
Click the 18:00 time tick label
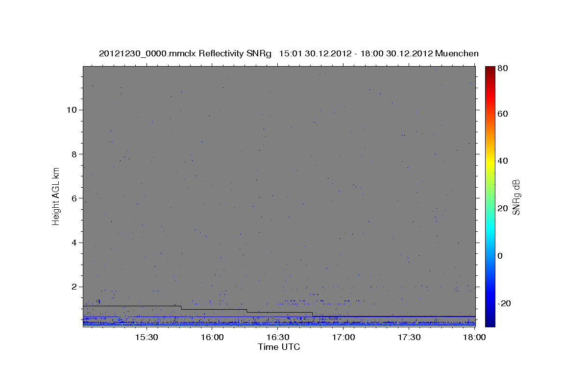[x=474, y=338]
